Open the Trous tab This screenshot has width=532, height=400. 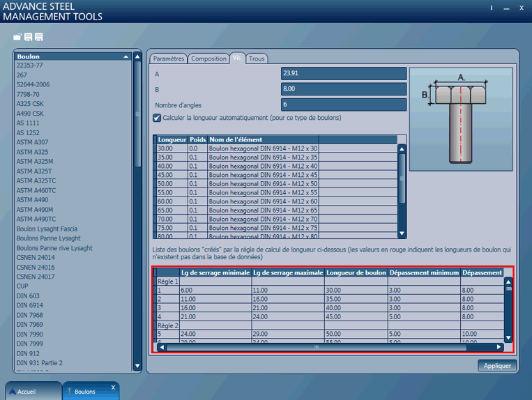click(x=257, y=59)
